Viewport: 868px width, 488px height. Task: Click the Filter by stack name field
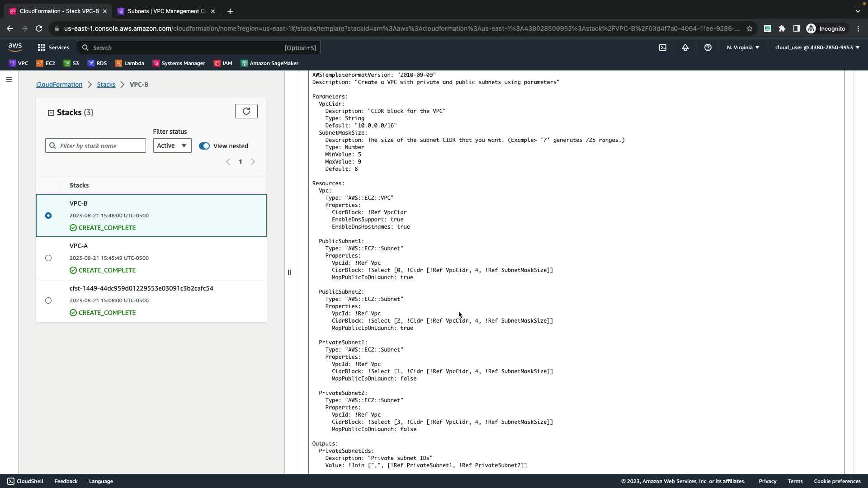pos(100,146)
